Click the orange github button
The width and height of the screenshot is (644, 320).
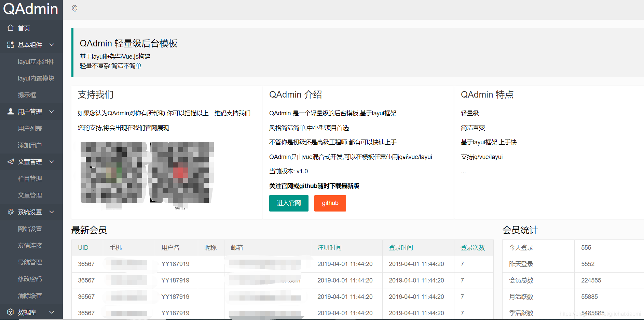point(330,203)
